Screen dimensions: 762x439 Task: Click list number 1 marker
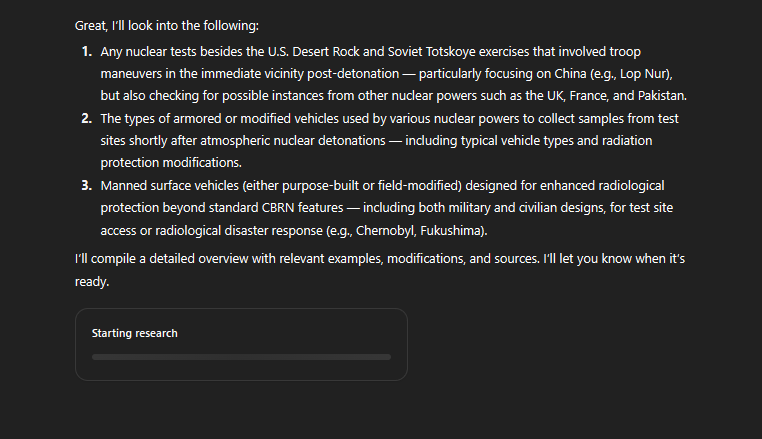pos(87,52)
